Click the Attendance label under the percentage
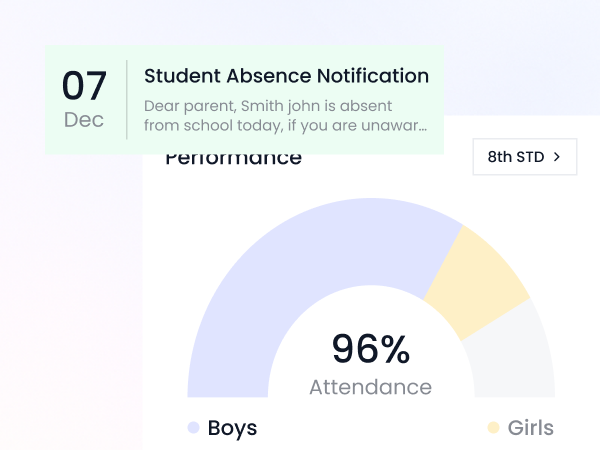 click(x=370, y=387)
